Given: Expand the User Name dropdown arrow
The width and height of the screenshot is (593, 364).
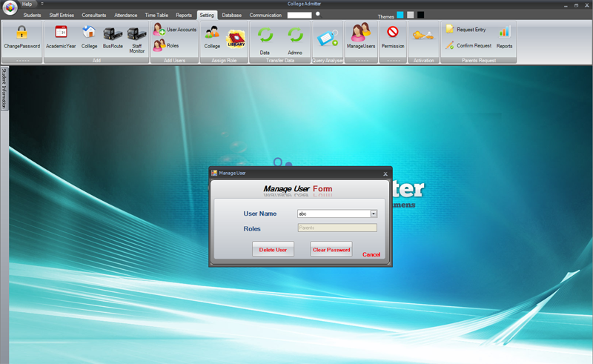Looking at the screenshot, I should pyautogui.click(x=374, y=214).
